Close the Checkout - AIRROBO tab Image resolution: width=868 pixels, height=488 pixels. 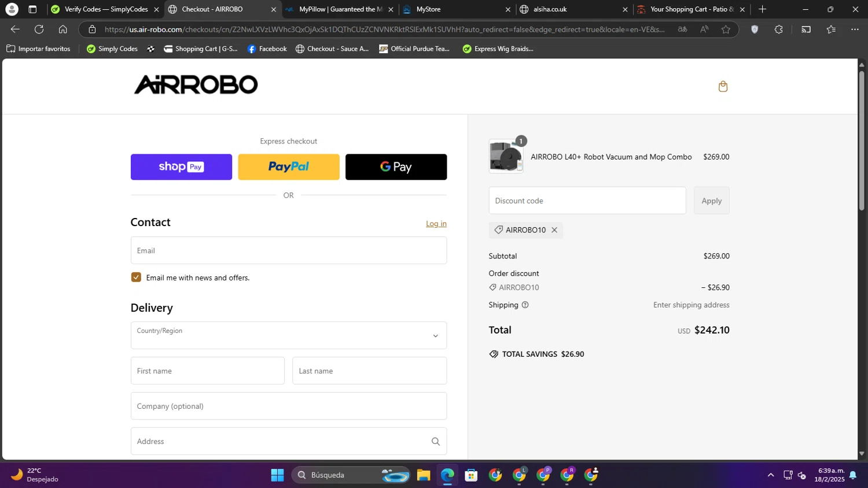[274, 9]
